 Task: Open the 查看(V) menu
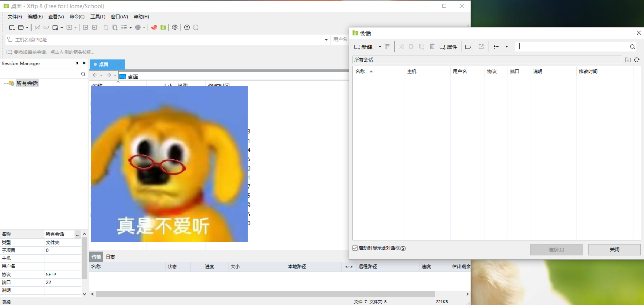[56, 17]
